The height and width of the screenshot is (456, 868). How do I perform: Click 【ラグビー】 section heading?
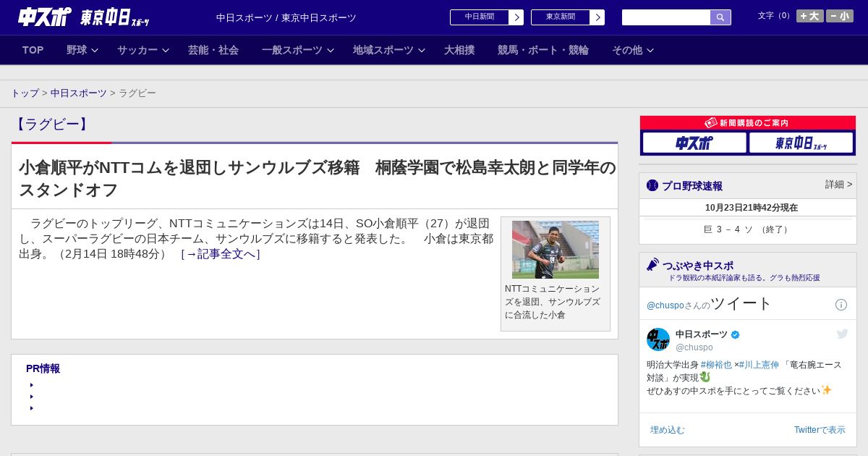52,124
